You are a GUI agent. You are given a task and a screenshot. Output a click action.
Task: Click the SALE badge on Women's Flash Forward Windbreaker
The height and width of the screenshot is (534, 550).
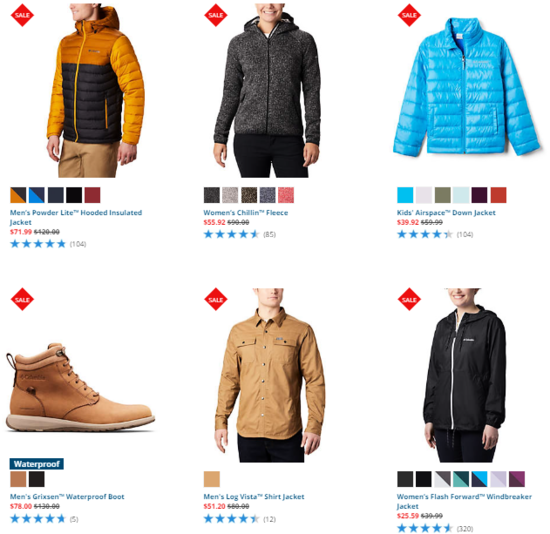(409, 299)
